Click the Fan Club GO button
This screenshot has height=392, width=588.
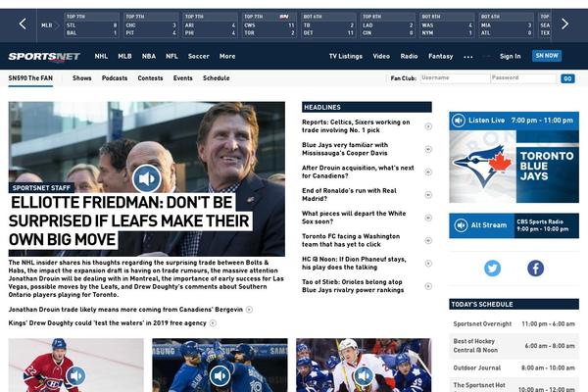tap(567, 78)
